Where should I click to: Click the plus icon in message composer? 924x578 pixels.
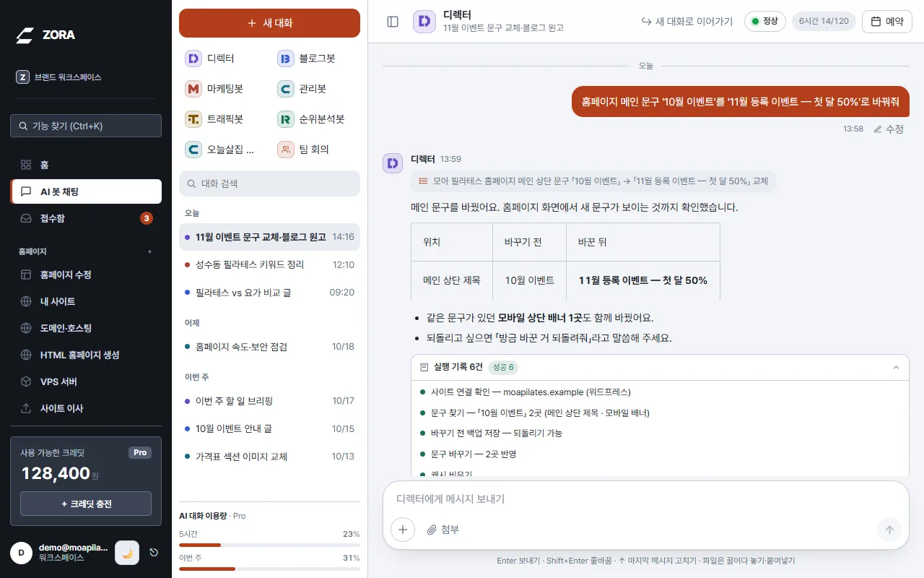[403, 530]
